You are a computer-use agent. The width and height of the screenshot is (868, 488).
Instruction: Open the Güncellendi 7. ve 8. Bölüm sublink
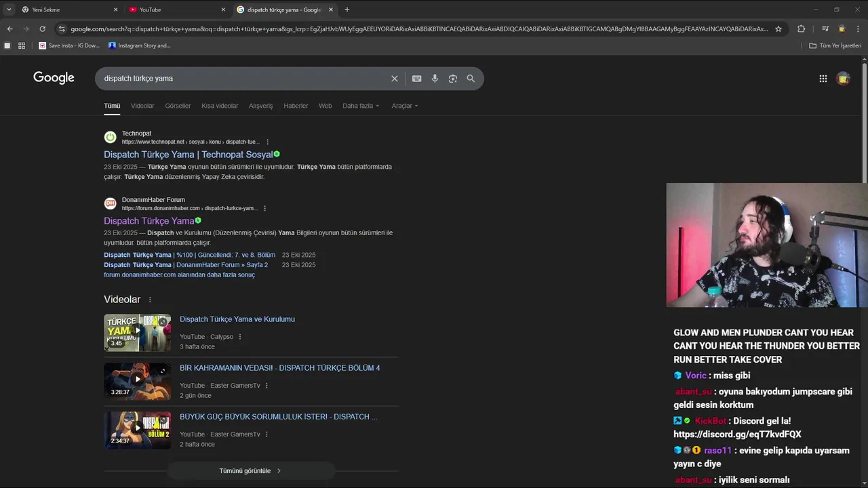[x=190, y=255]
